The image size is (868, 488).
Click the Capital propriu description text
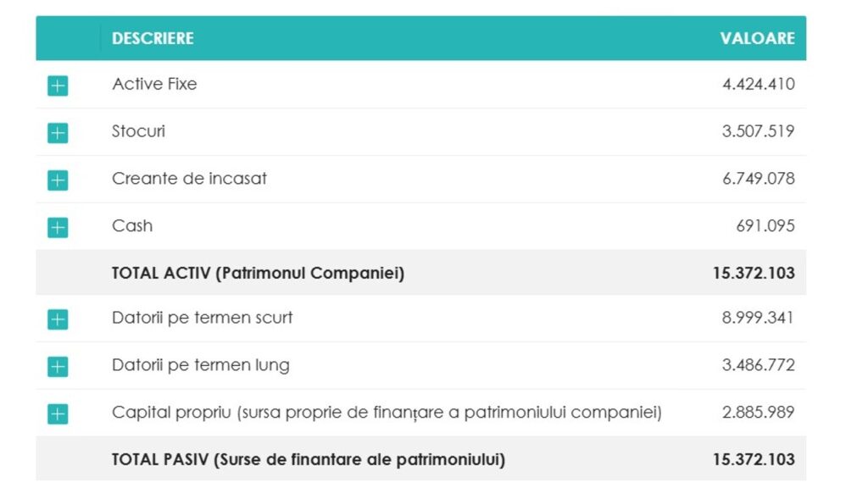[387, 413]
